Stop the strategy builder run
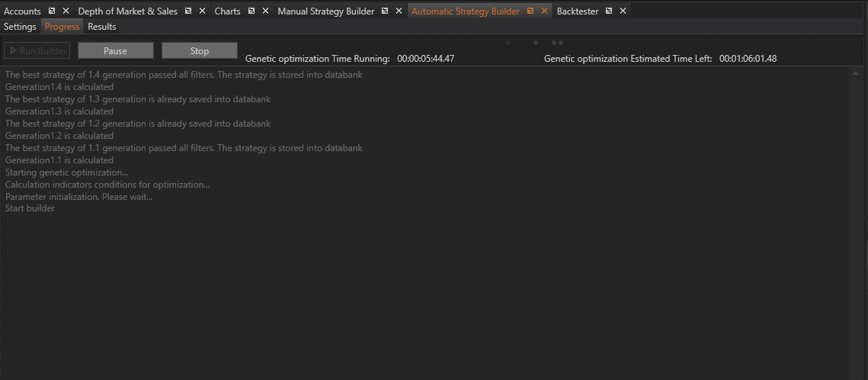Viewport: 868px width, 380px height. (x=199, y=51)
